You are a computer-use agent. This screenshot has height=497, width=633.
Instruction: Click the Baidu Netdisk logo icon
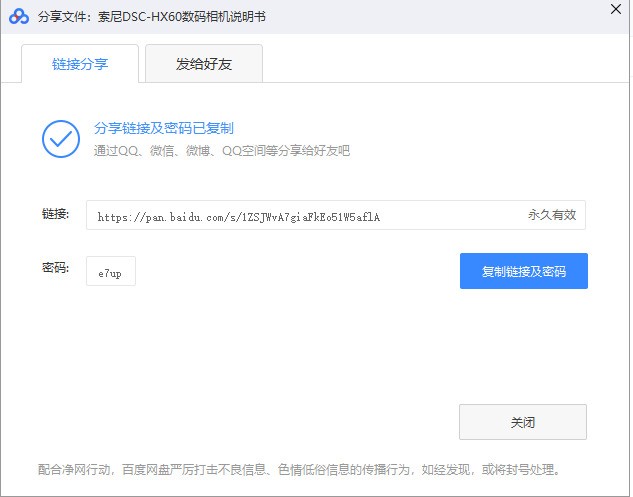click(x=19, y=17)
